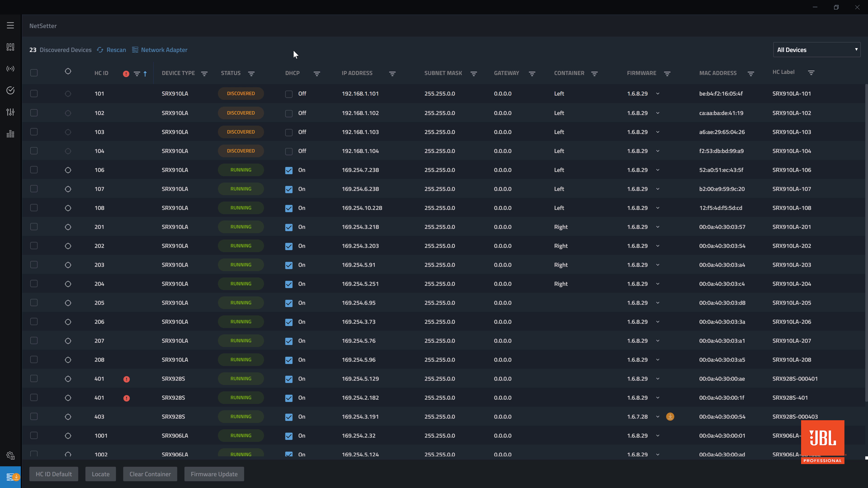Click the HC ID header error indicator
The width and height of the screenshot is (868, 488).
126,74
